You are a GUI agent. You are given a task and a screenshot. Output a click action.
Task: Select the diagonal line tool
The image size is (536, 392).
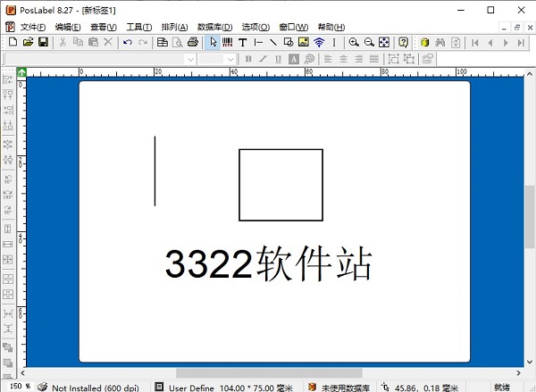click(272, 42)
